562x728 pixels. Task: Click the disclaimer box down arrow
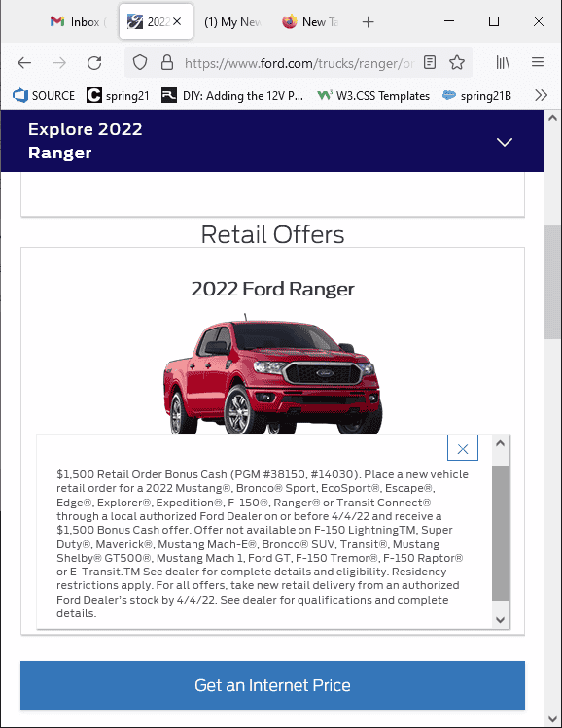click(500, 620)
